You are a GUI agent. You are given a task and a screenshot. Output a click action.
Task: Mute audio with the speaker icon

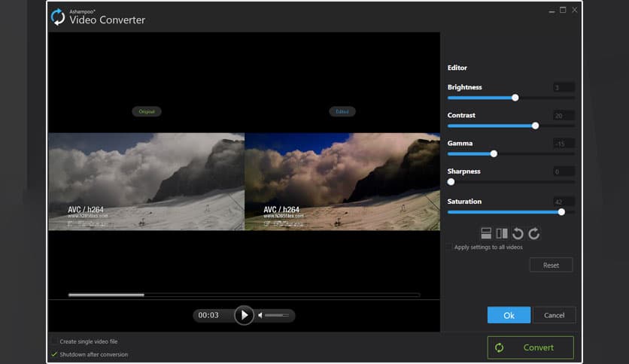(260, 316)
